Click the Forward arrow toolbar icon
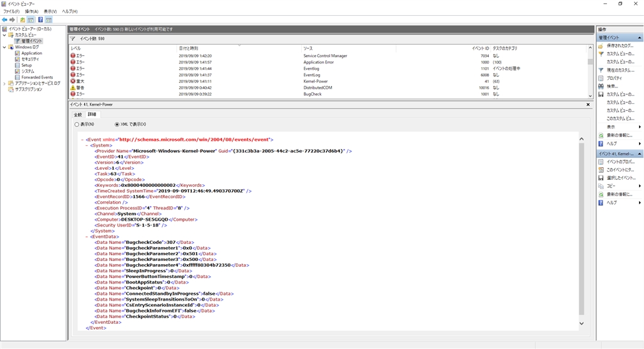The height and width of the screenshot is (349, 644). pos(13,19)
